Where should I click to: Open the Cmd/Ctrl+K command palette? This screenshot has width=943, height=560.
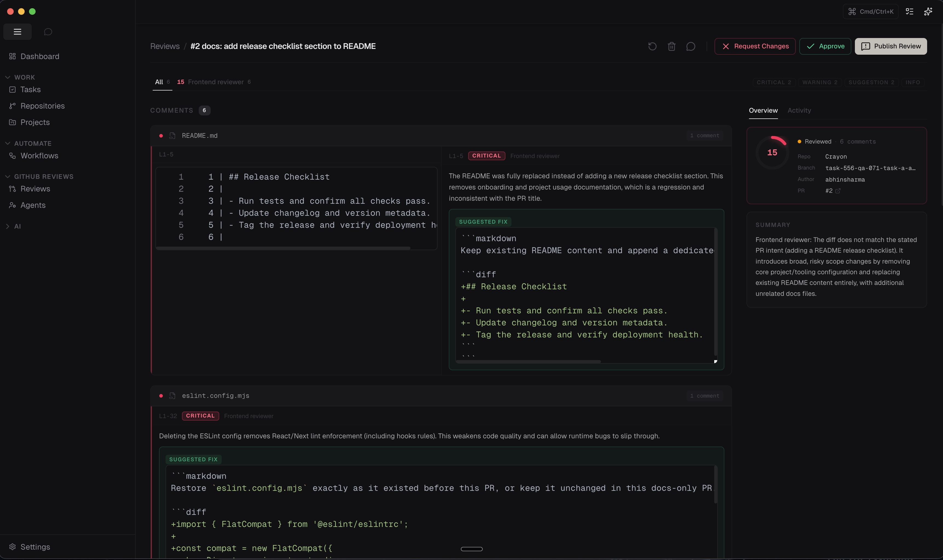870,12
